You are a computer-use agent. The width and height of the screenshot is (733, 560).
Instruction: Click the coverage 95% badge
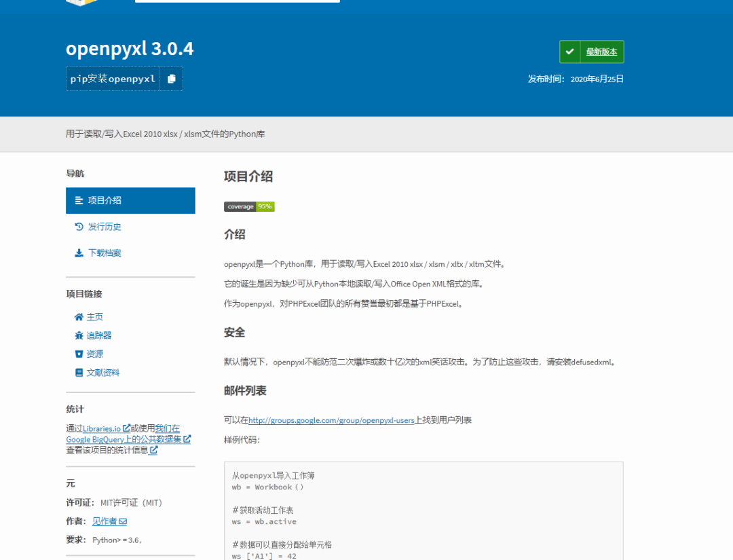tap(249, 206)
